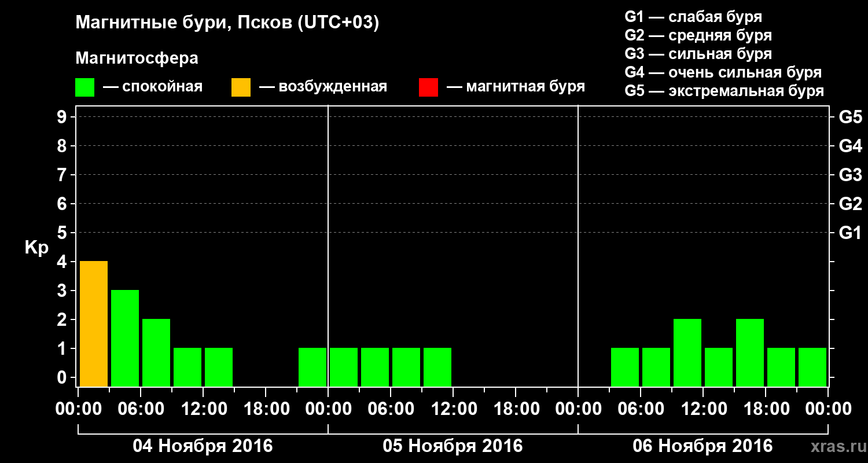Click the orange 'возбужденная' legend swatch

(x=241, y=87)
